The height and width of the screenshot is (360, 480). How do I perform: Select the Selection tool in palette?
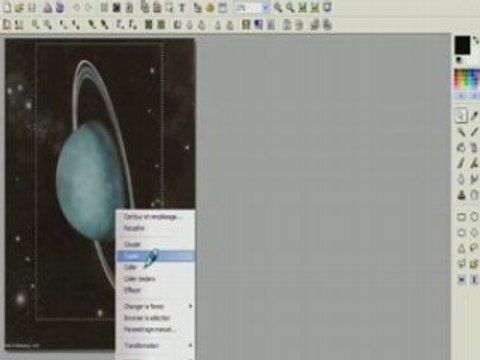pos(461,116)
